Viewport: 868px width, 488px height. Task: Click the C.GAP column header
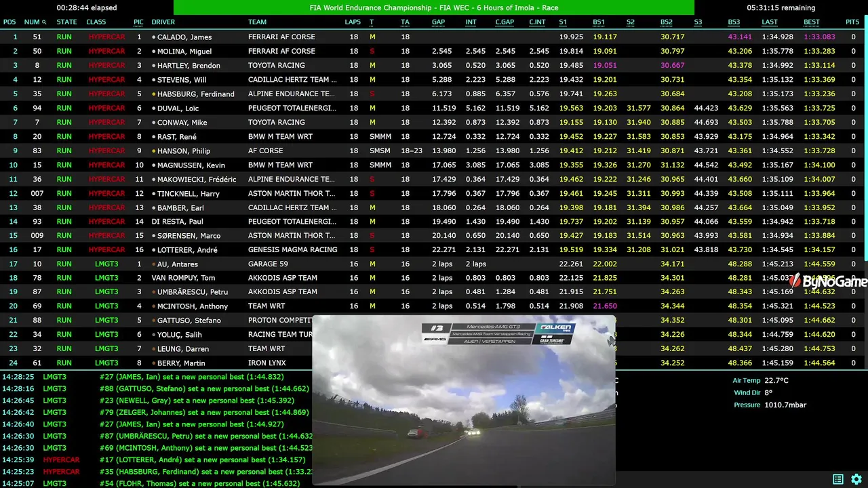point(505,22)
